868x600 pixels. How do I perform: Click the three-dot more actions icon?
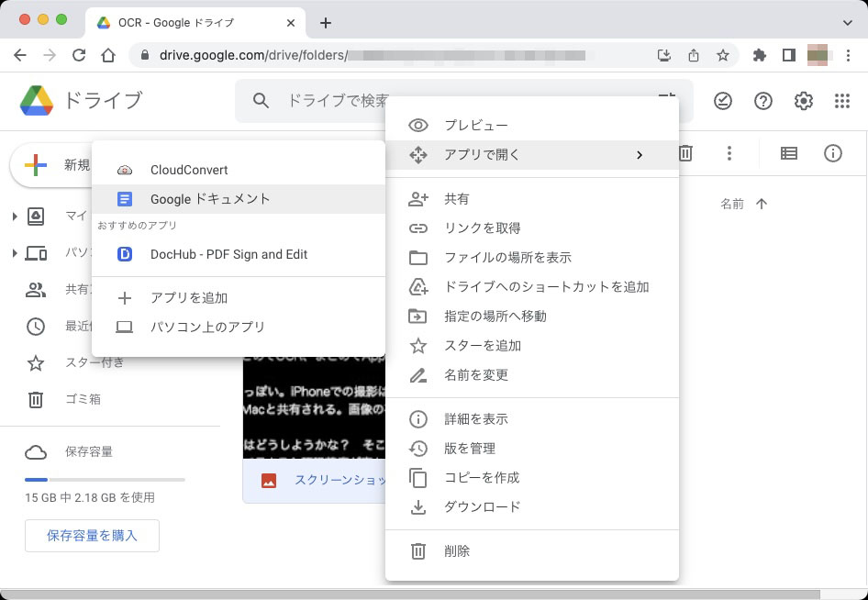click(729, 153)
